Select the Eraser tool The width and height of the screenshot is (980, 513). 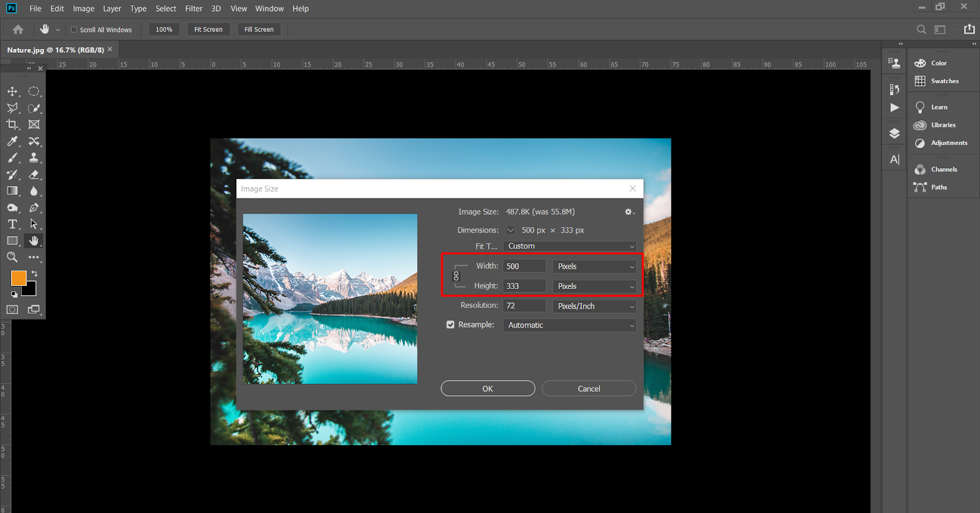(34, 174)
